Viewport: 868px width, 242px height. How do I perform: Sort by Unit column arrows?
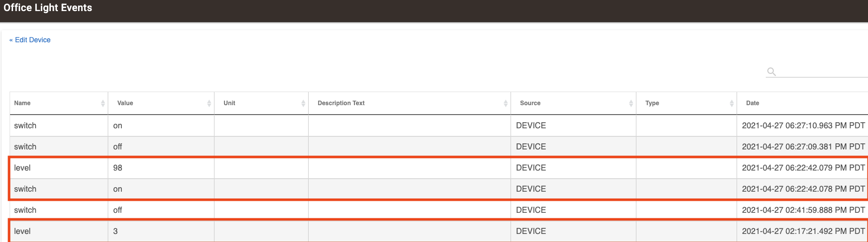click(303, 103)
